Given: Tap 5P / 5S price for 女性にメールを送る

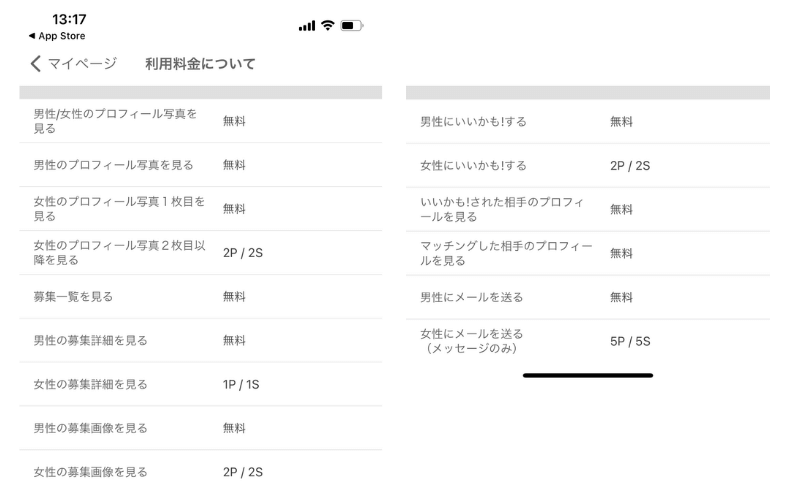Looking at the screenshot, I should (630, 341).
